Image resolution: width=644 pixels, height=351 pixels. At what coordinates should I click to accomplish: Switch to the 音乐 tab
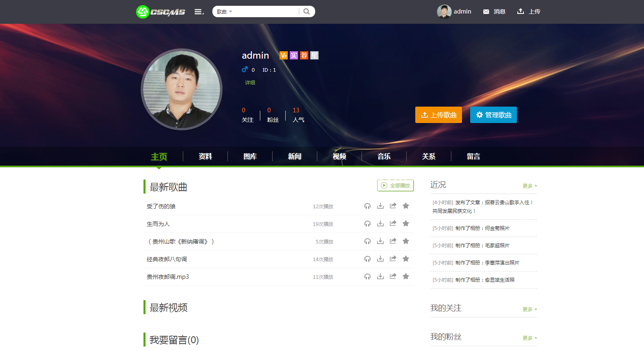point(384,156)
